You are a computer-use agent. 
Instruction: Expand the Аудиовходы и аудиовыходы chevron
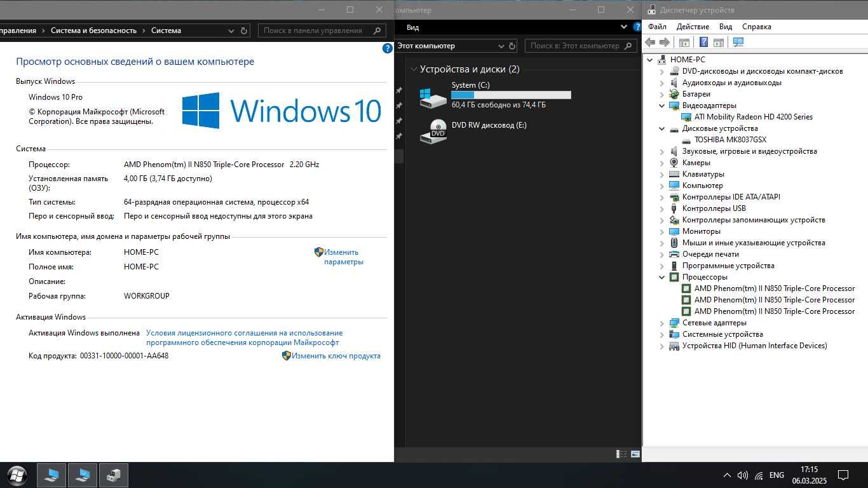pyautogui.click(x=662, y=83)
